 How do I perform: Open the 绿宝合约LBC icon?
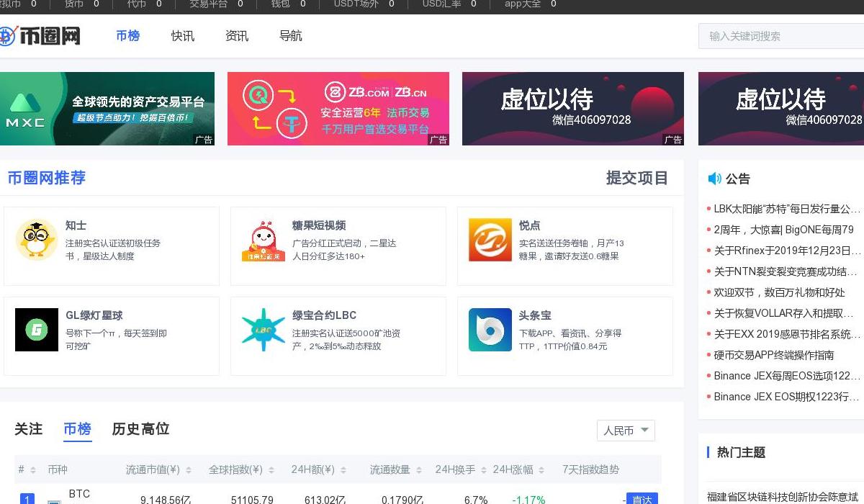(264, 330)
